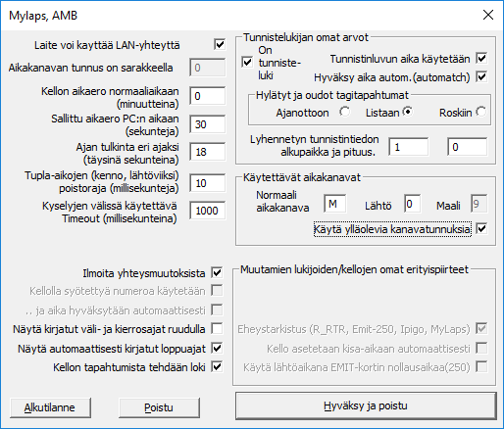The image size is (504, 429).
Task: Click the 'Lyhennetyn tunnistintiedon' alkupaikka field
Action: click(409, 147)
